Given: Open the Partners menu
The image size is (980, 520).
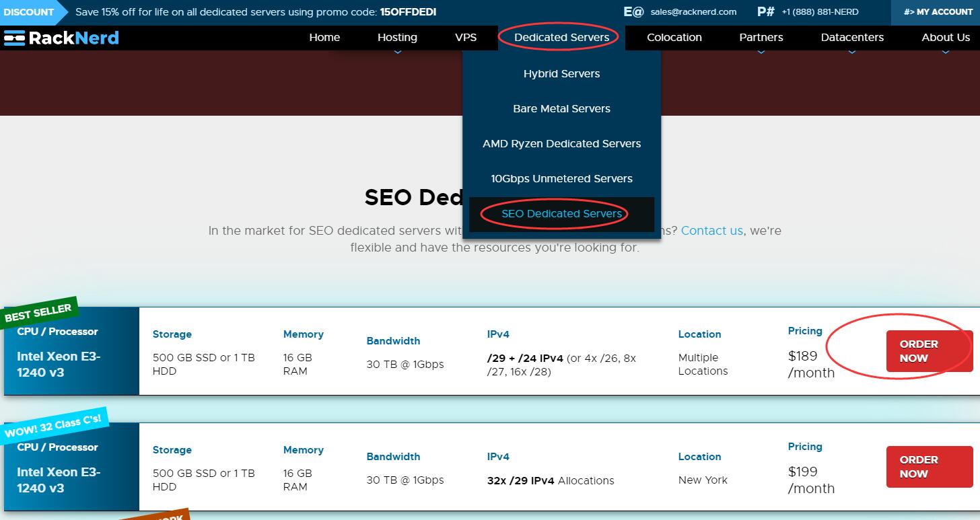Looking at the screenshot, I should tap(761, 38).
